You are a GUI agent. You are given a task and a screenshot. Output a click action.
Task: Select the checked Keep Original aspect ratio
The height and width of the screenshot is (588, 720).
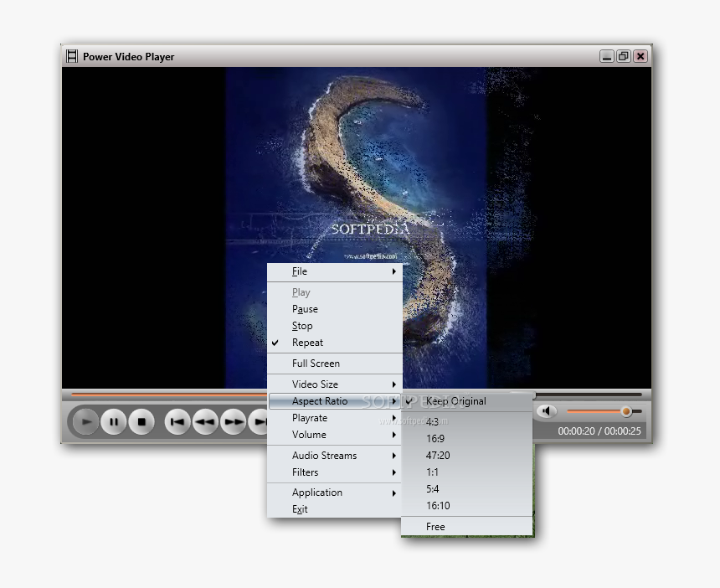point(466,401)
